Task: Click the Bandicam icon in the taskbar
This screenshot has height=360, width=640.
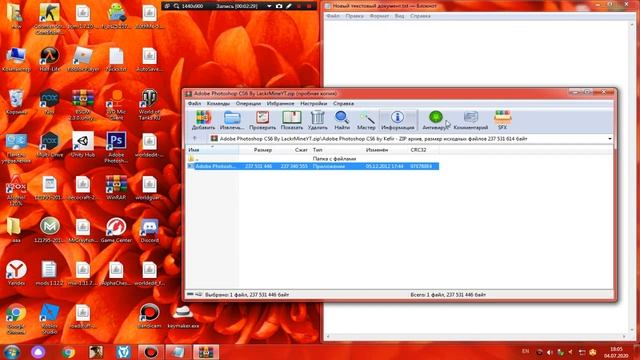Action: tap(150, 352)
